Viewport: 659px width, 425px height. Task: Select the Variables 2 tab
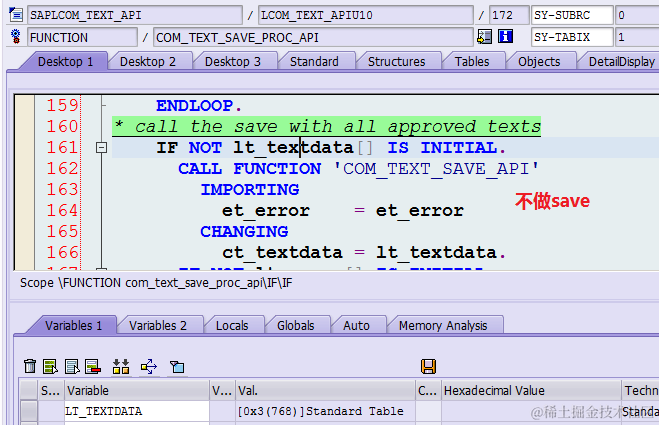tap(158, 325)
